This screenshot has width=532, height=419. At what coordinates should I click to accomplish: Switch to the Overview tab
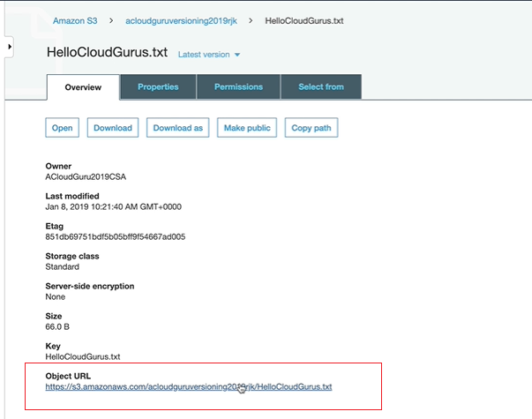[83, 87]
